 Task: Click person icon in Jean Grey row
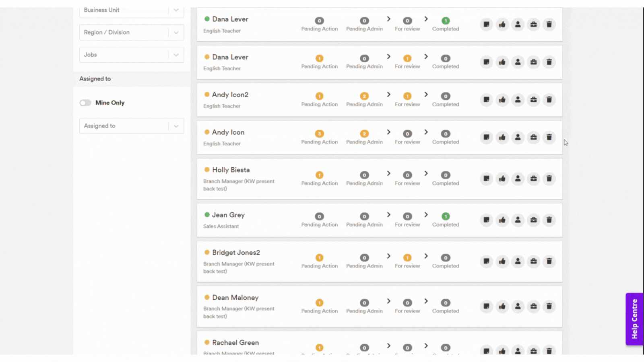tap(518, 220)
